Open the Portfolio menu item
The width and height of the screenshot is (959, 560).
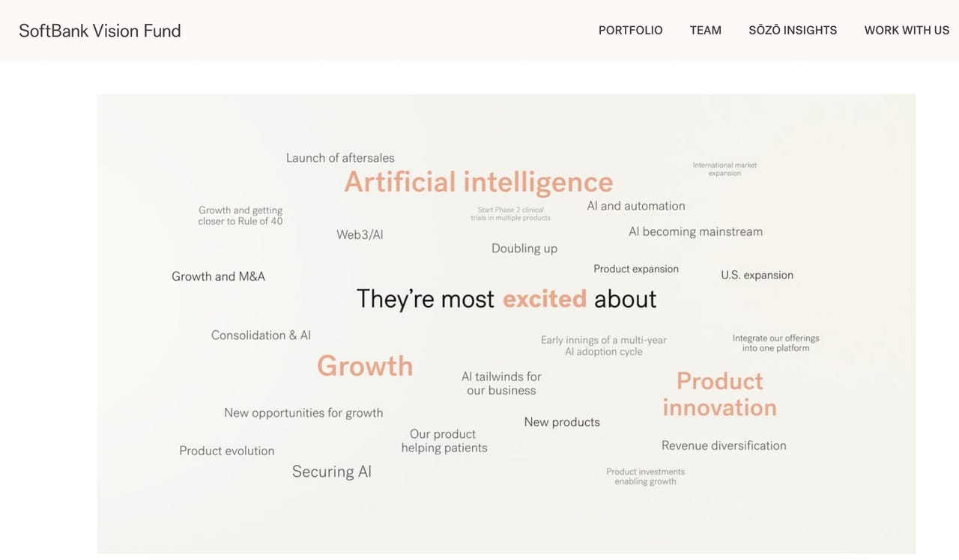coord(630,31)
